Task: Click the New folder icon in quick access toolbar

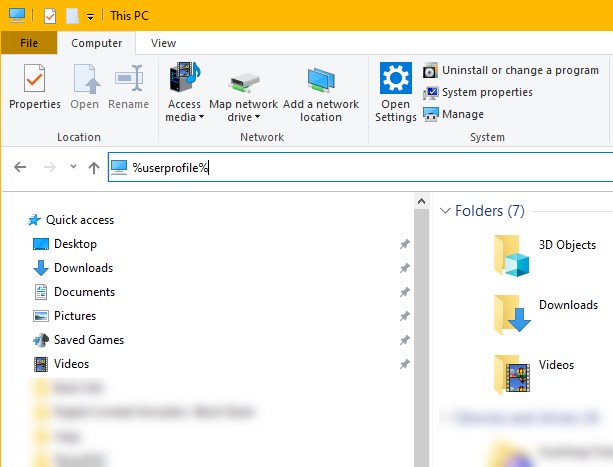Action: 72,16
